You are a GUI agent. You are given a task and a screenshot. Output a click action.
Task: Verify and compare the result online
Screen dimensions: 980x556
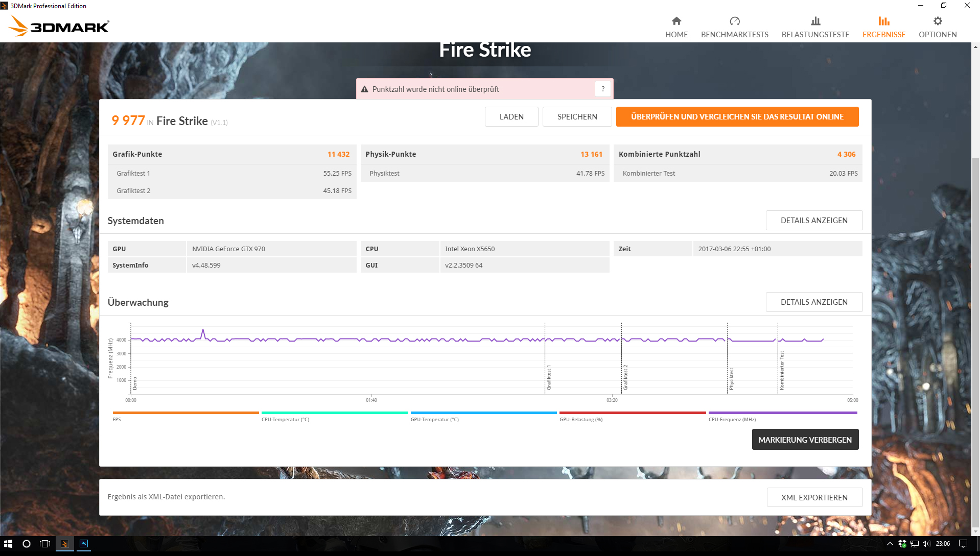tap(737, 116)
